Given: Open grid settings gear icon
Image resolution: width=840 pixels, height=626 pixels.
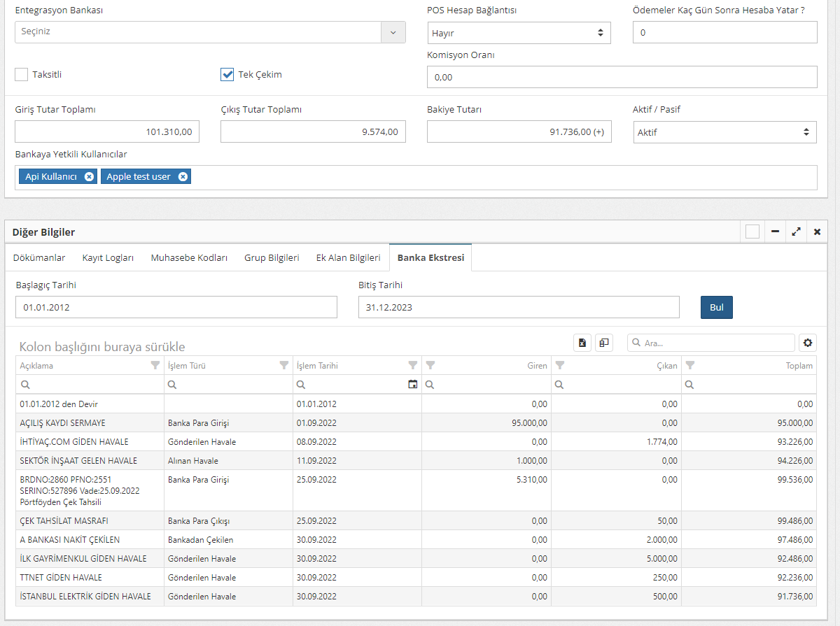Looking at the screenshot, I should 808,343.
